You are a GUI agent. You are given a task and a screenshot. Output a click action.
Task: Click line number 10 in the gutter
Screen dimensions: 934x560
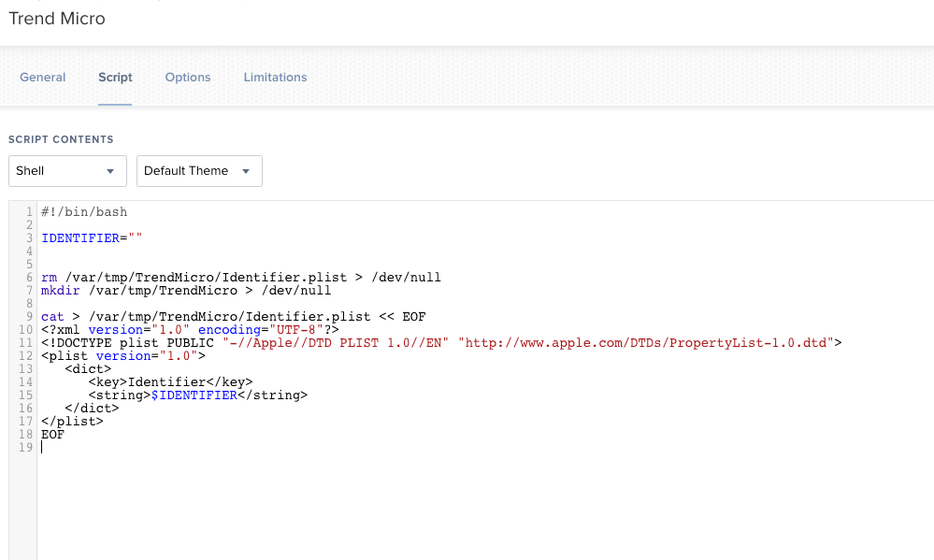coord(25,330)
